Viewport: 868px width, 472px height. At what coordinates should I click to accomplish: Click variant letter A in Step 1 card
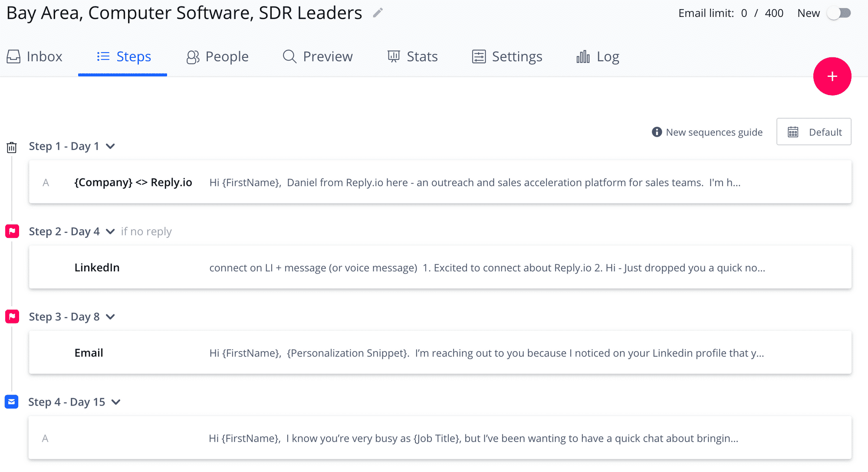coord(46,183)
